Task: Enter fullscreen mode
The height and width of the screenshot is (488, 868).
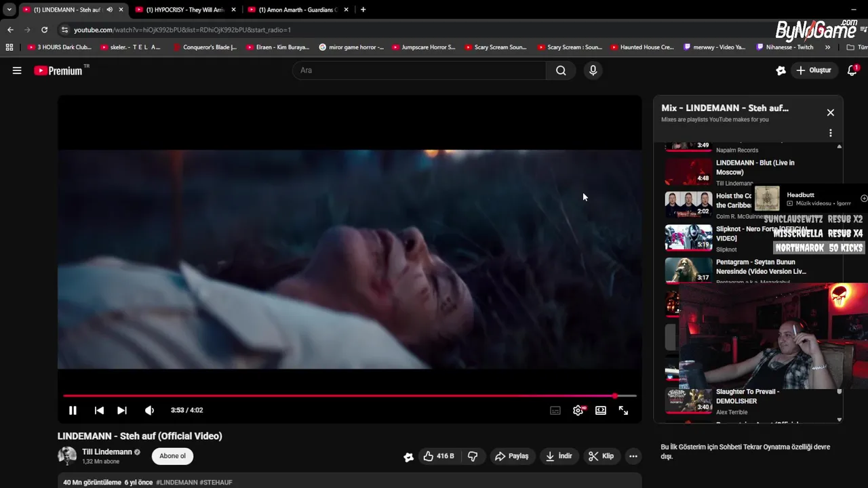Action: (x=623, y=410)
